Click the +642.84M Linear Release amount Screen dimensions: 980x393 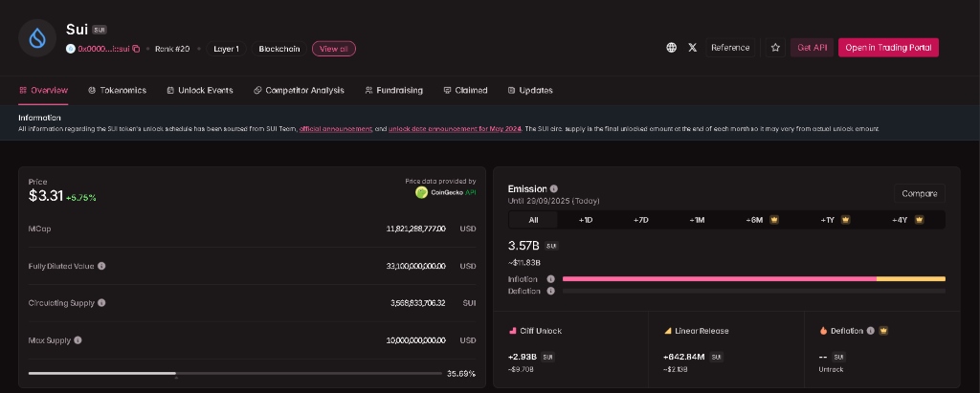(x=683, y=357)
